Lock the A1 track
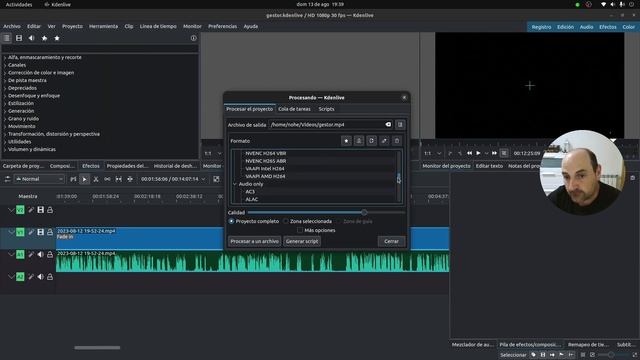640x360 pixels. (50, 254)
